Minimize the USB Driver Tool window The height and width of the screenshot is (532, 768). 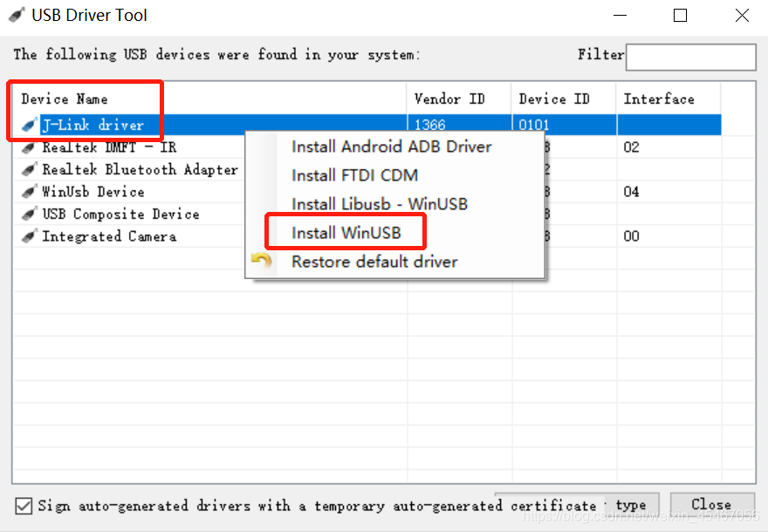point(621,15)
